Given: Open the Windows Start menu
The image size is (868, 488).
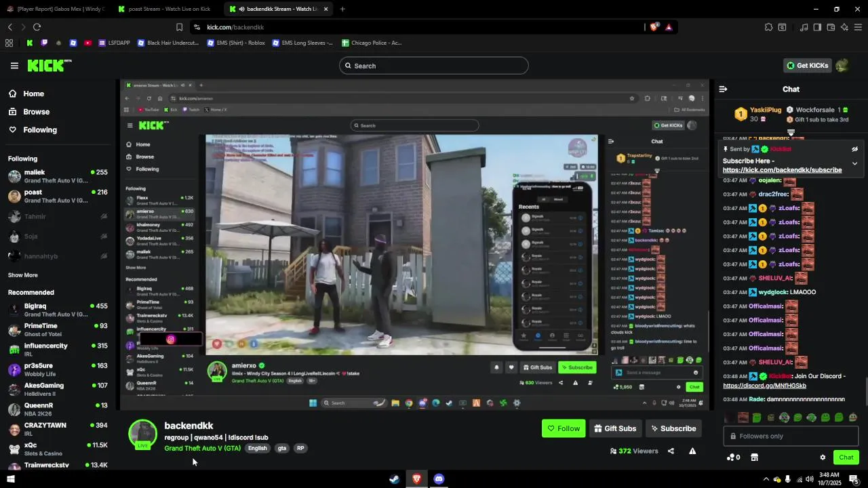Looking at the screenshot, I should [x=10, y=479].
